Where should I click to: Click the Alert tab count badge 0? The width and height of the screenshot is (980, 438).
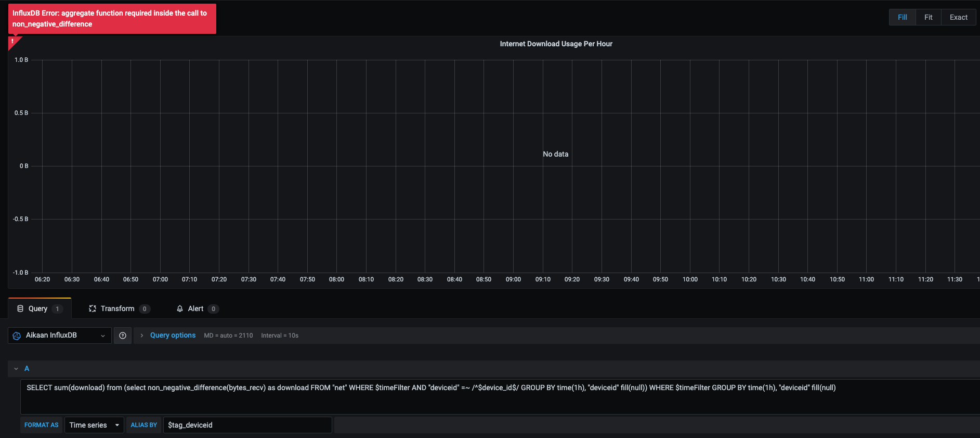tap(213, 309)
